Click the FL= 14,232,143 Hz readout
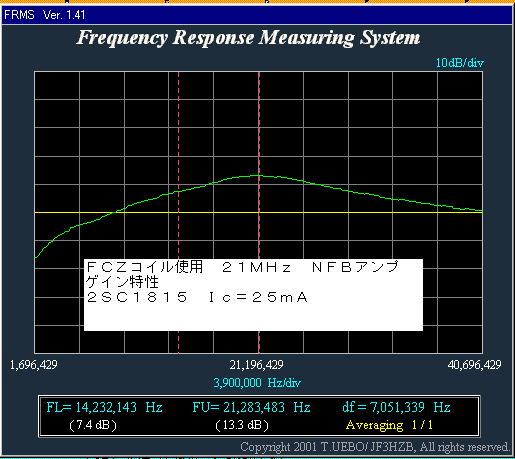The image size is (515, 459). pyautogui.click(x=104, y=407)
